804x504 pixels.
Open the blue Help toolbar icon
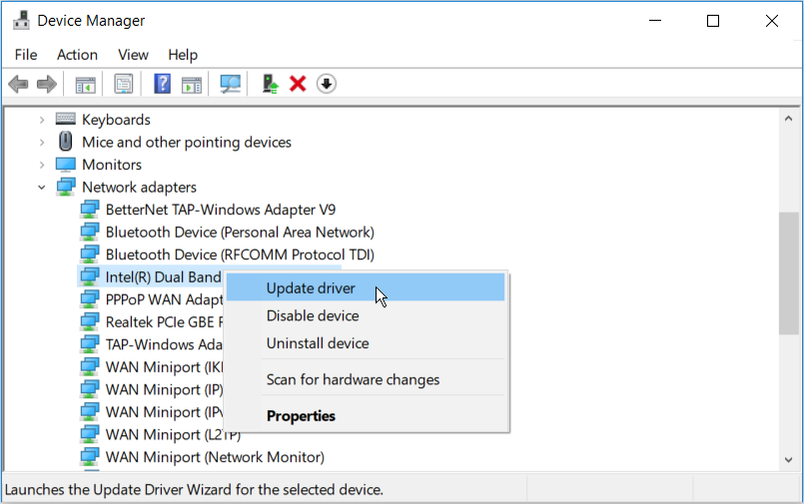[x=162, y=84]
